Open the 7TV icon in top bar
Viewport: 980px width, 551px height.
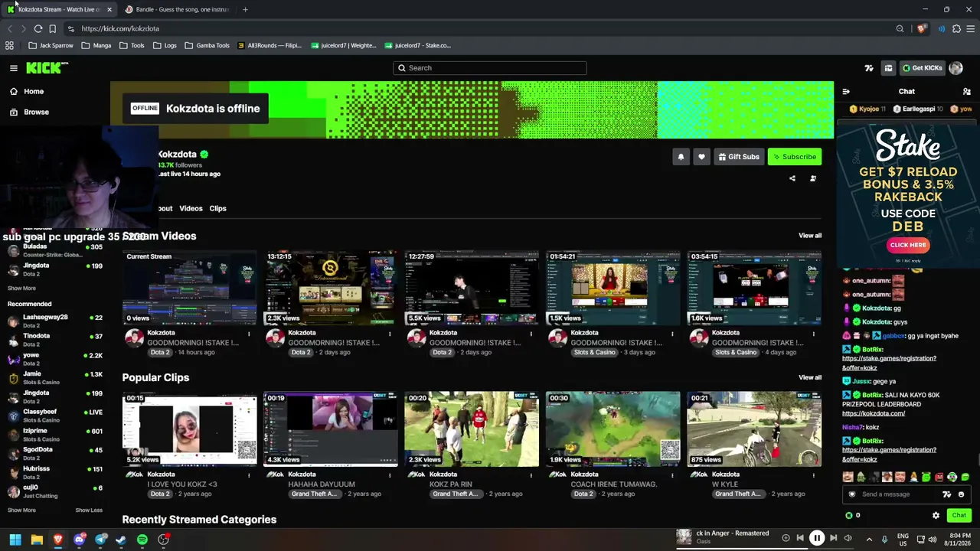[869, 68]
